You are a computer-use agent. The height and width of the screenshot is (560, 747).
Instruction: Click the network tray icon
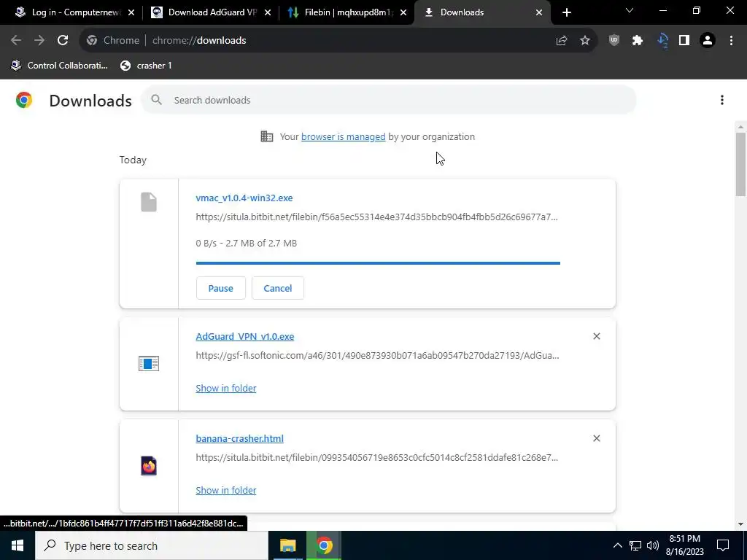point(635,545)
